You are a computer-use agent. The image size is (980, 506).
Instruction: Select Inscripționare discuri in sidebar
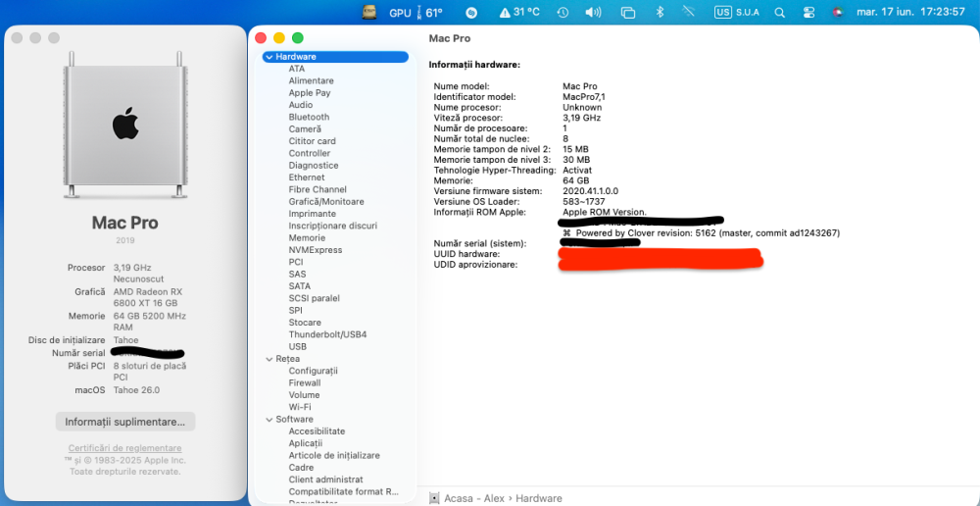(x=333, y=226)
